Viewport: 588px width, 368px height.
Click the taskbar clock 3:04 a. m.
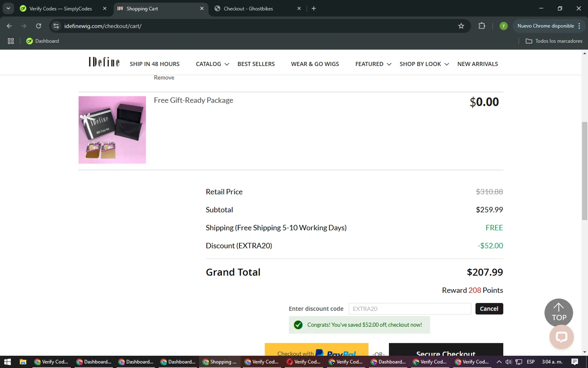tap(552, 362)
